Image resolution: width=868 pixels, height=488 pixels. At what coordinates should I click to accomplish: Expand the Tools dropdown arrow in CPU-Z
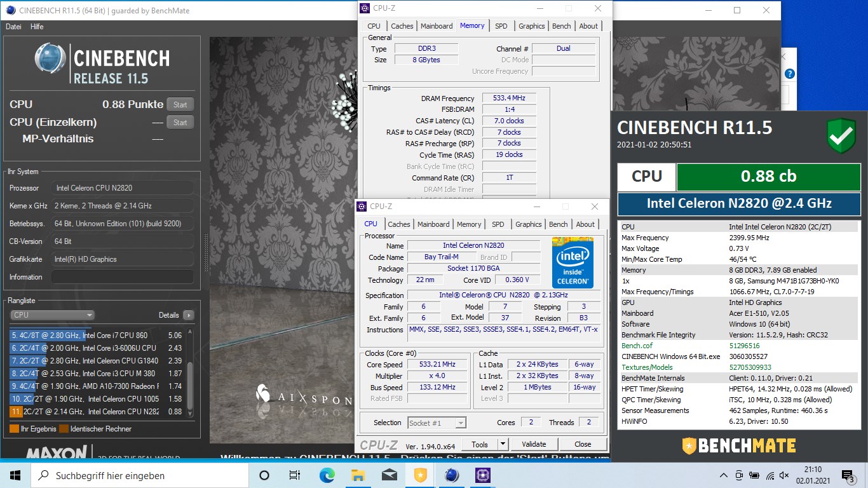point(503,444)
